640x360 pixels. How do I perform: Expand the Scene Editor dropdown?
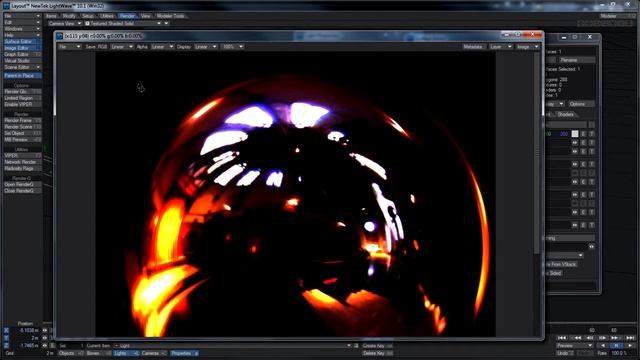coord(22,67)
